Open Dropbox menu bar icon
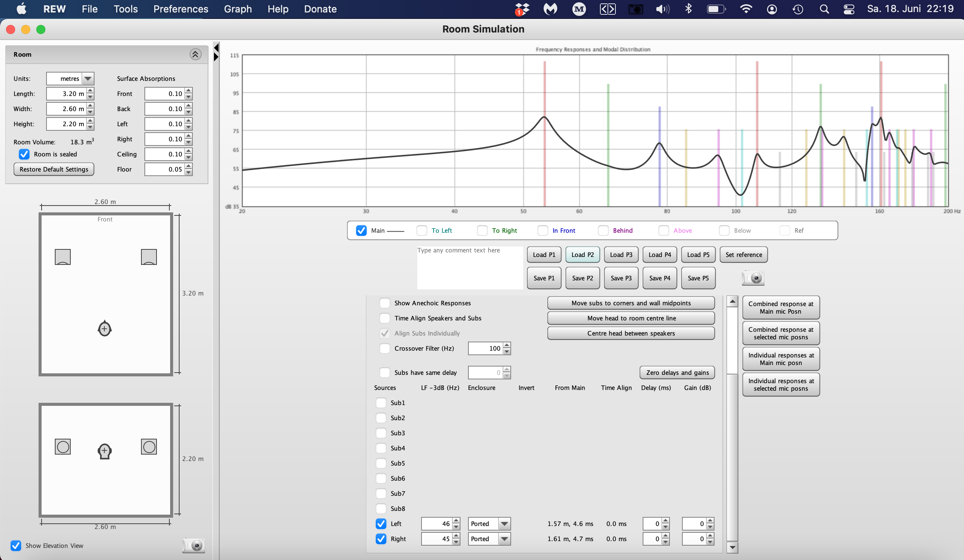The height and width of the screenshot is (560, 964). point(522,9)
